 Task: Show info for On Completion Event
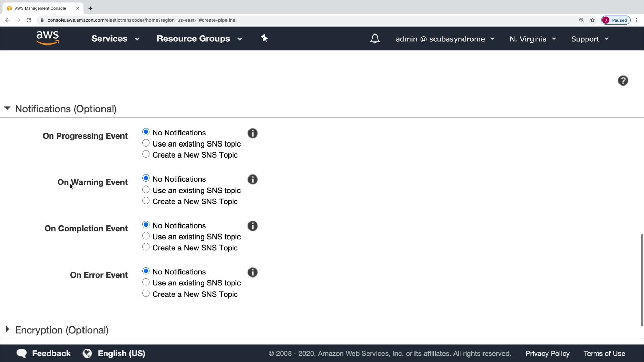point(253,226)
